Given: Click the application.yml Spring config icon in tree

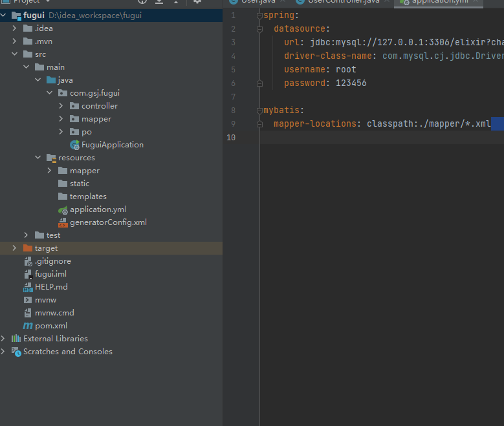Looking at the screenshot, I should point(63,210).
